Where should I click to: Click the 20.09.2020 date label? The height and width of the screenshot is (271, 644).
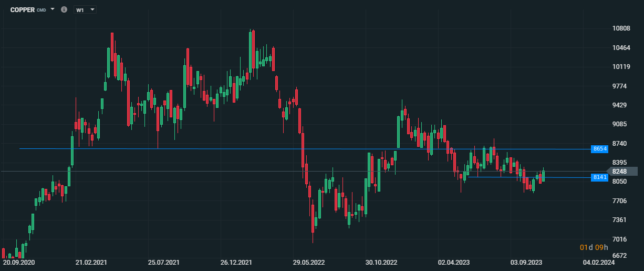coord(19,262)
